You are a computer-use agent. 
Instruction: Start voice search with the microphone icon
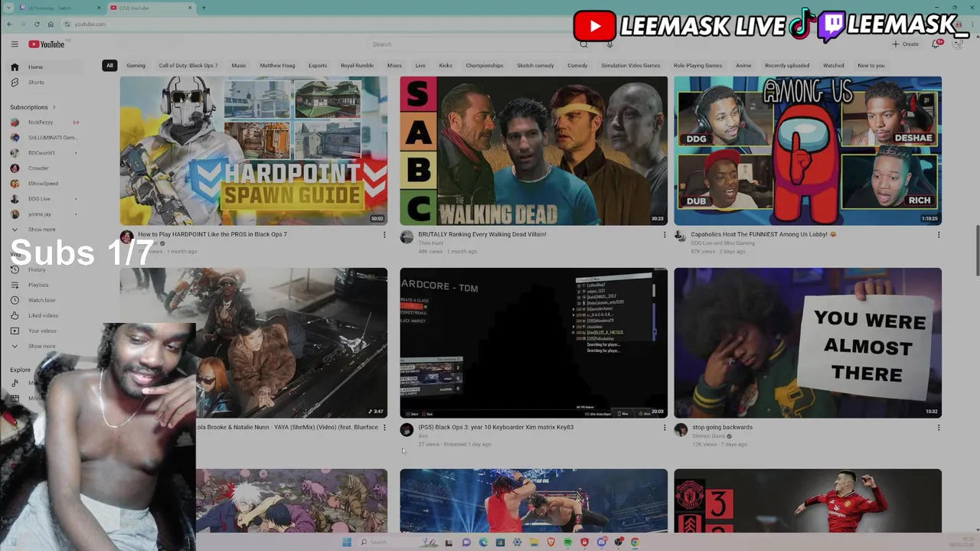(609, 44)
